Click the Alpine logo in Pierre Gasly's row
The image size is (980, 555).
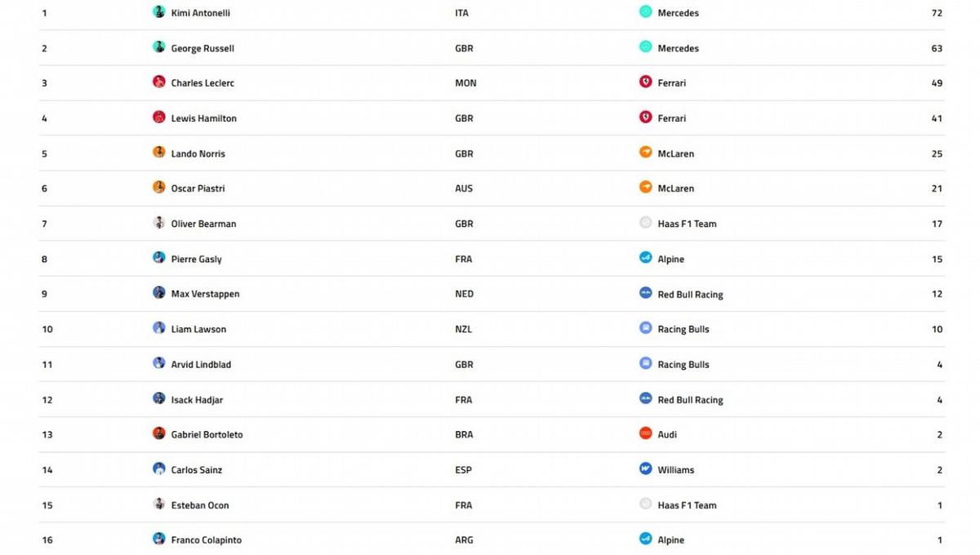[646, 258]
